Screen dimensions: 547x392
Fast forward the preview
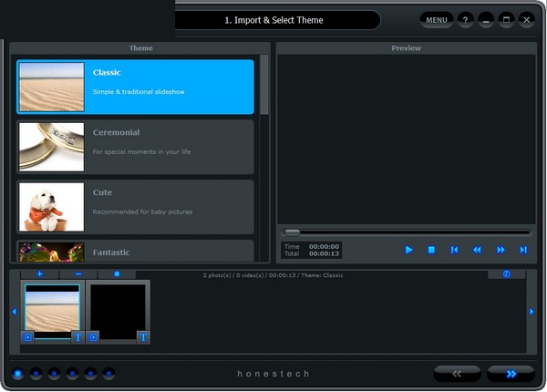[x=501, y=250]
